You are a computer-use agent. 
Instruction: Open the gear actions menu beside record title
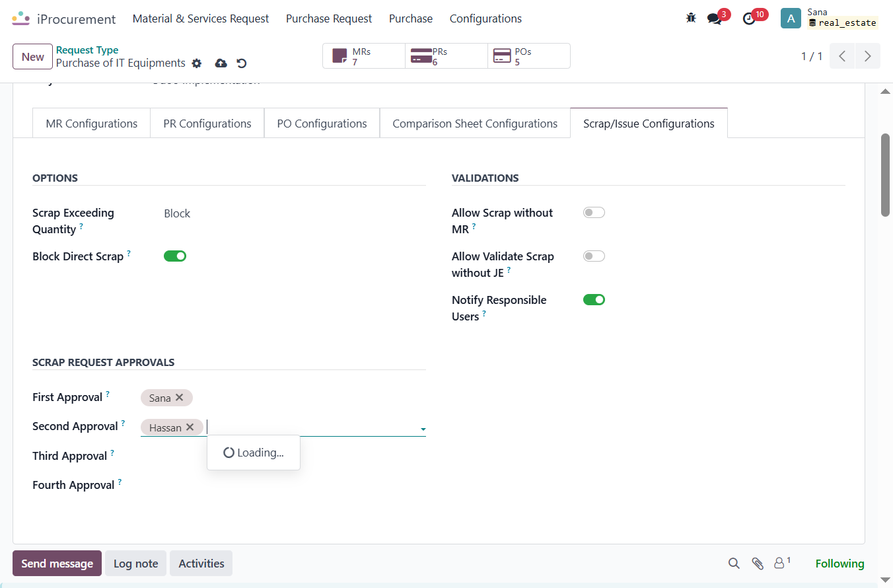[x=196, y=63]
